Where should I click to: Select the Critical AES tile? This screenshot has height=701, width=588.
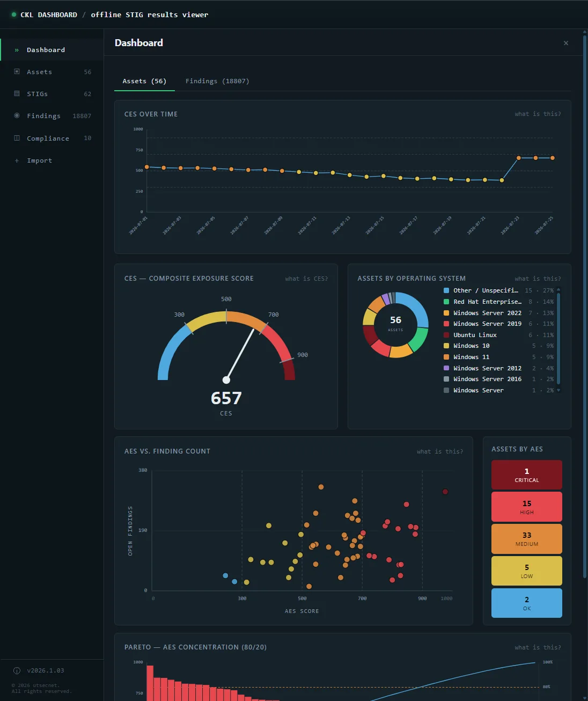(x=527, y=474)
